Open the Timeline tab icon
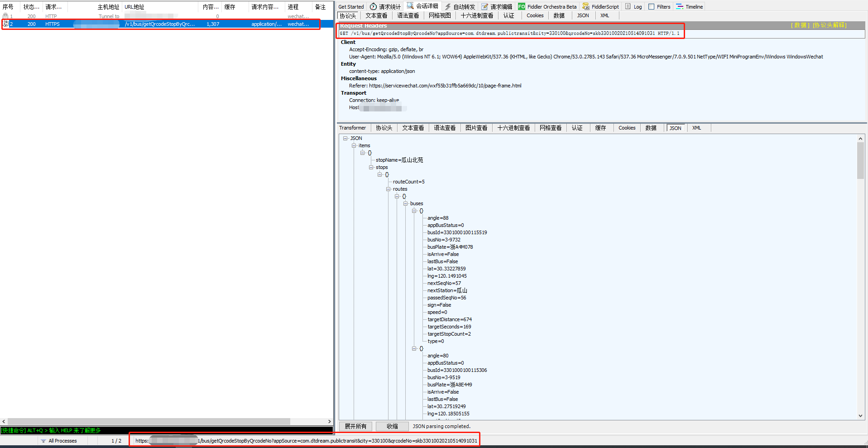This screenshot has height=448, width=868. point(680,6)
